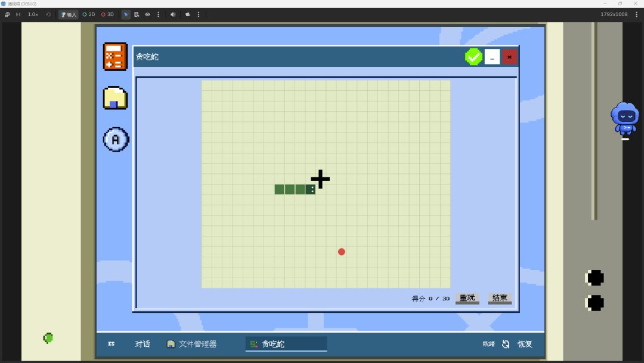Open the yellow file manager desktop icon

tap(115, 98)
